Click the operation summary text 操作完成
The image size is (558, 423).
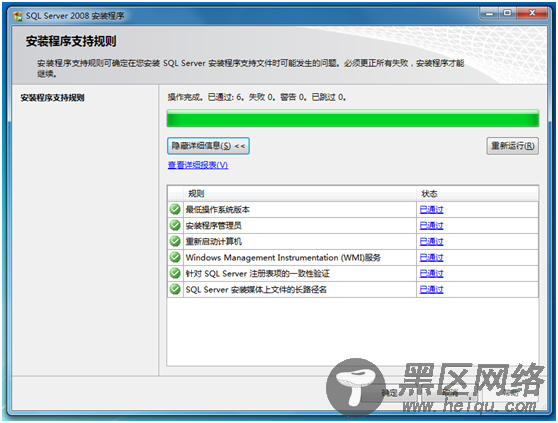point(257,97)
